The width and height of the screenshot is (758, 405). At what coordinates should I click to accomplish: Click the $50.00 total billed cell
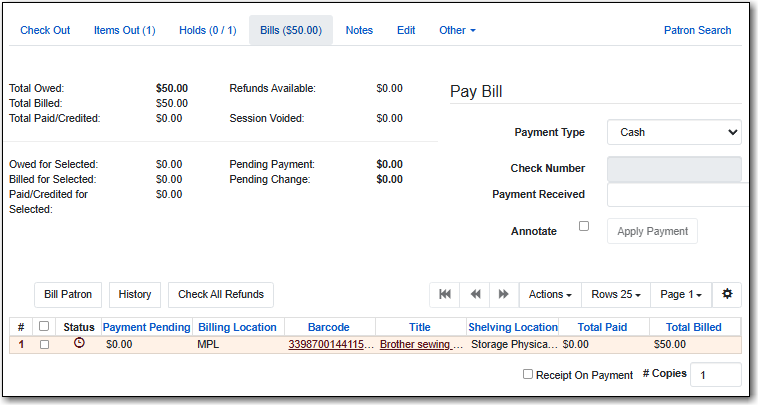(x=670, y=345)
